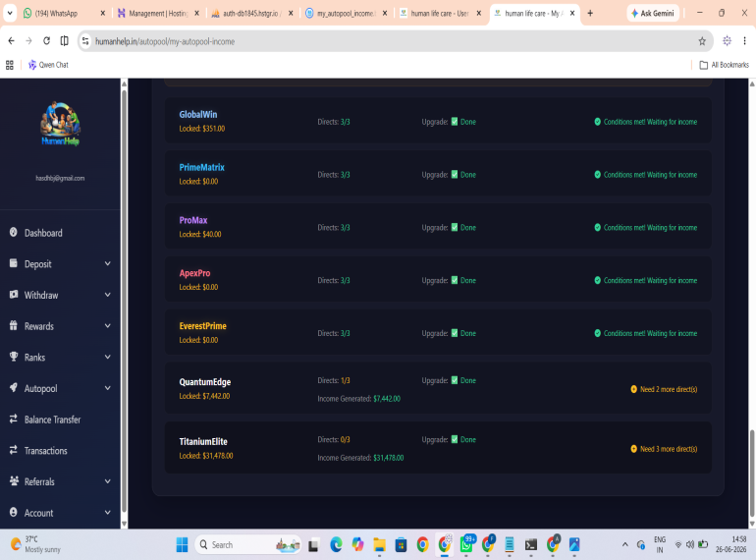Click the Balance Transfer arrows icon
This screenshot has width=756, height=560.
point(14,420)
